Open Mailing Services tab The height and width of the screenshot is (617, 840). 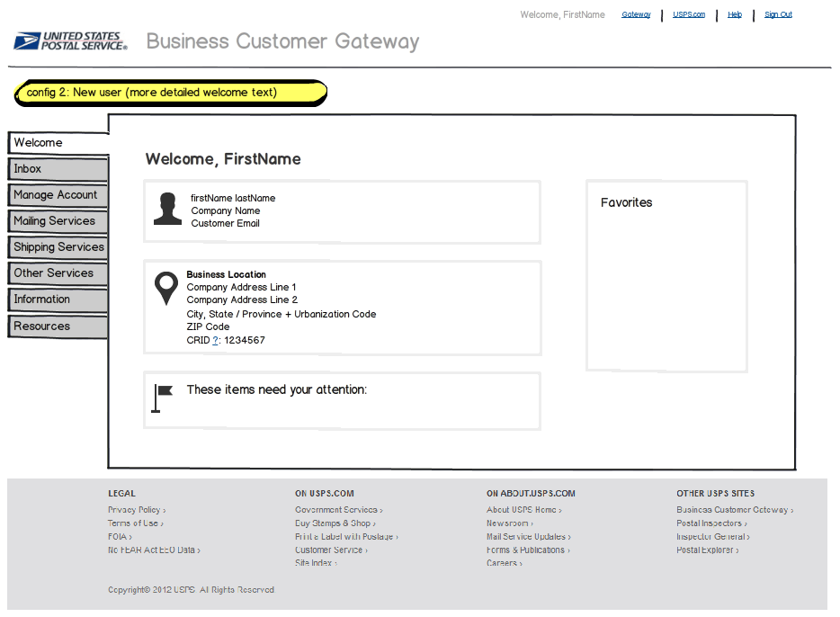click(58, 221)
